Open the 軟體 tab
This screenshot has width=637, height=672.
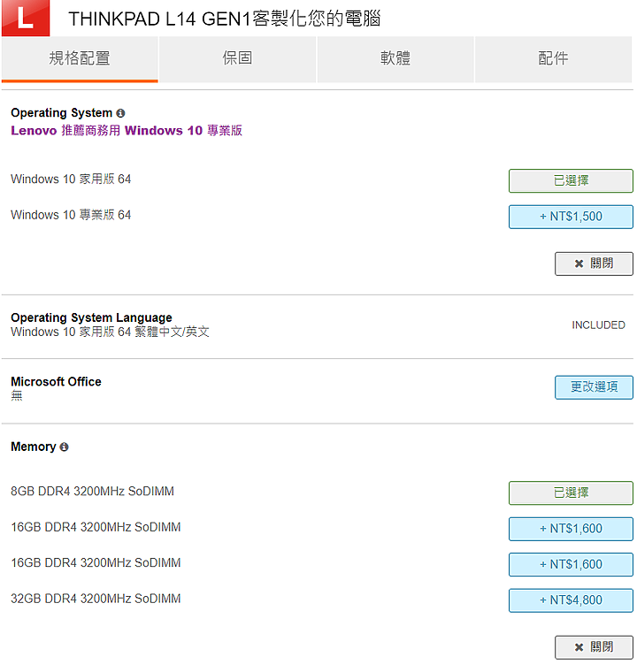395,58
